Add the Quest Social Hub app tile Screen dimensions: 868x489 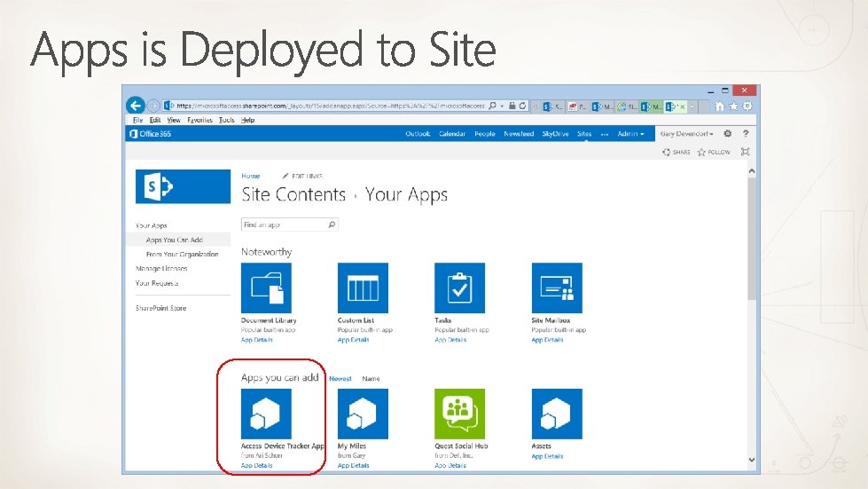tap(459, 414)
